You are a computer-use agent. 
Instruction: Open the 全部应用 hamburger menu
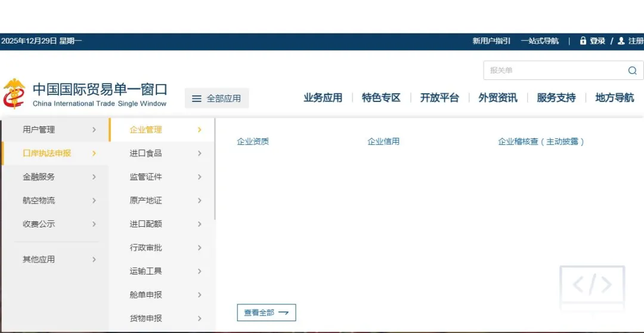(x=196, y=98)
